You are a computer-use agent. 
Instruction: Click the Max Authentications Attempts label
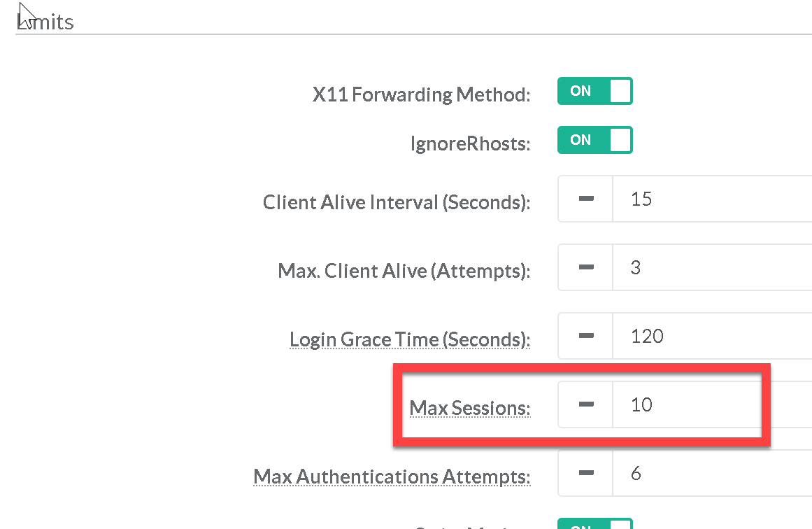[x=392, y=477]
